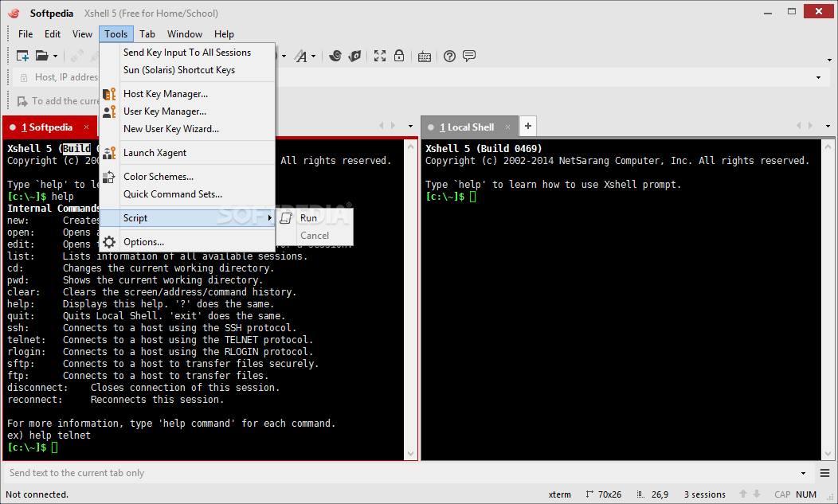Click the Xftp swirl toolbar icon

pos(335,56)
